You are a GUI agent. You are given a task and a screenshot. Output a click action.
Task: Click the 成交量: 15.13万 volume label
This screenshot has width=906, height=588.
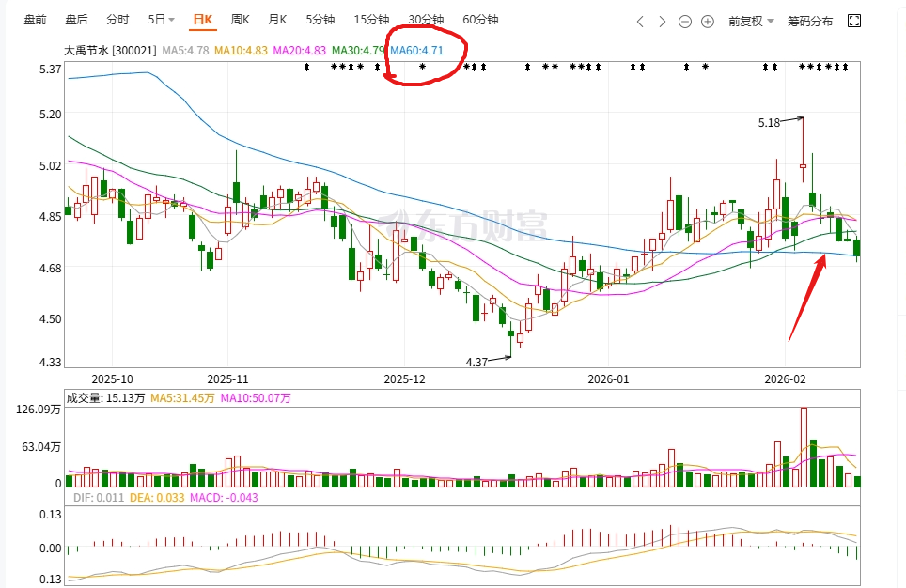(106, 398)
